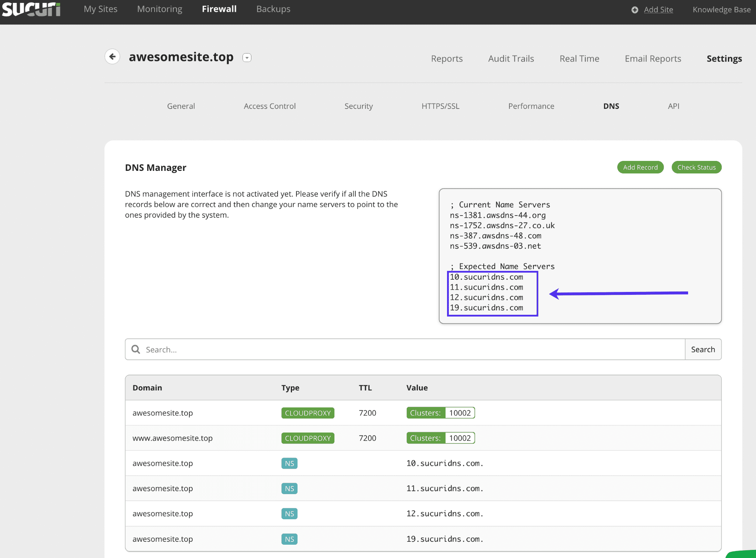This screenshot has width=756, height=558.
Task: Click the Add Record button
Action: click(640, 167)
